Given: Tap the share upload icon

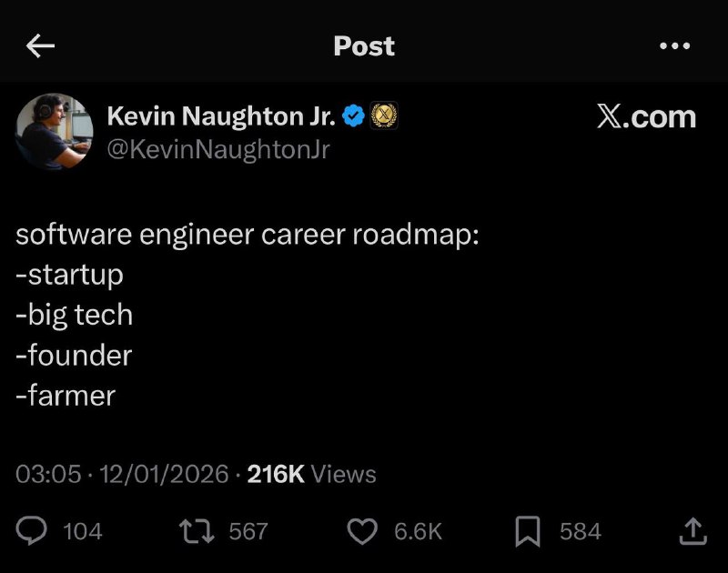Looking at the screenshot, I should pos(691,531).
